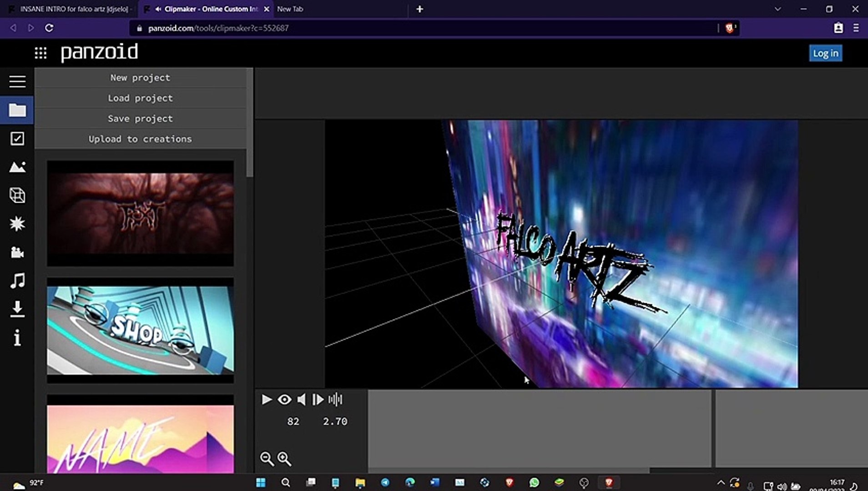Viewport: 868px width, 491px height.
Task: Expand the browser tab list chevron
Action: [x=777, y=9]
